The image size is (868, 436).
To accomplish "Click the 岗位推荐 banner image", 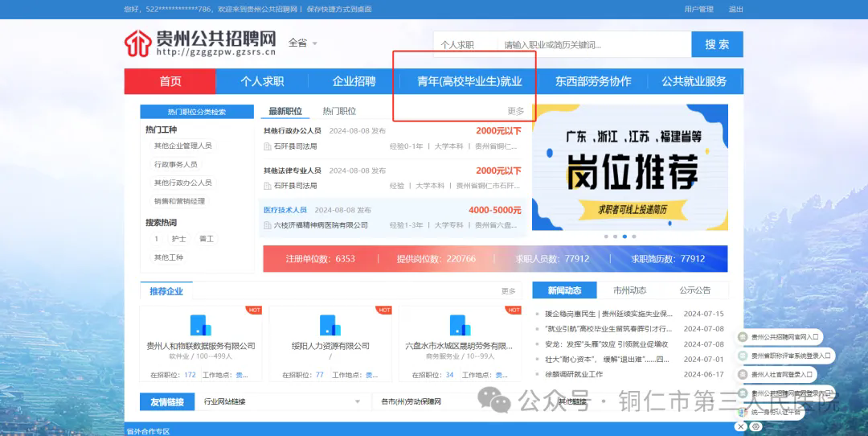I will 629,167.
